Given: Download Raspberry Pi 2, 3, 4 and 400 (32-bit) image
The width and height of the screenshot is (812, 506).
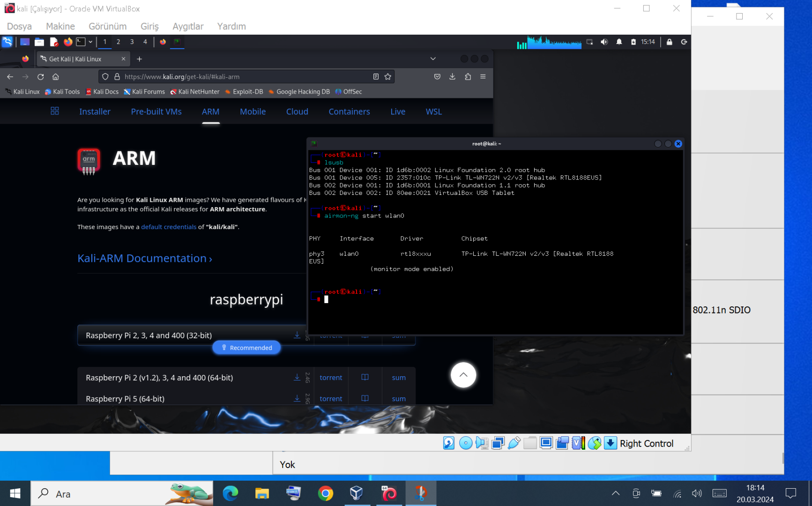Looking at the screenshot, I should coord(297,335).
